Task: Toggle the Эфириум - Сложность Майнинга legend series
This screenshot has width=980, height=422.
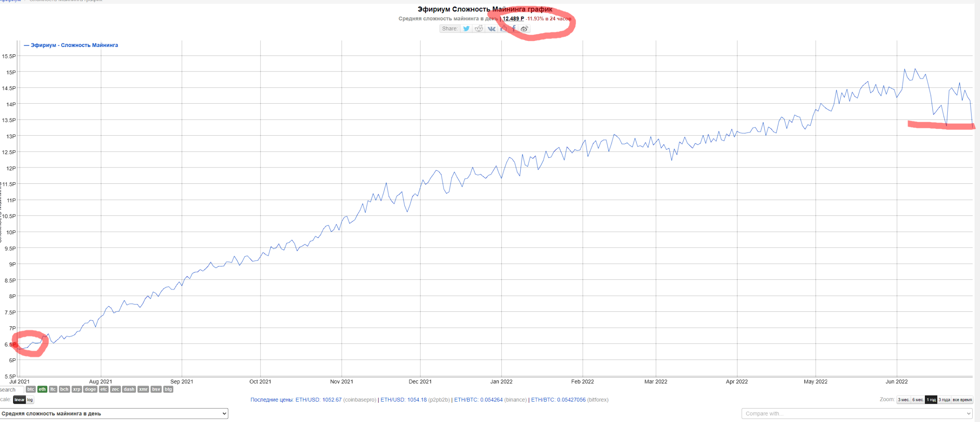Action: (x=71, y=45)
